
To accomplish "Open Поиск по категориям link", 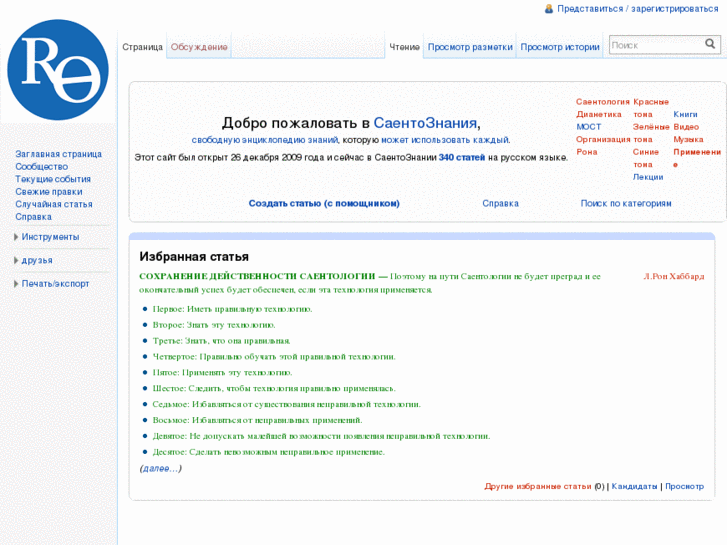I will [x=626, y=203].
